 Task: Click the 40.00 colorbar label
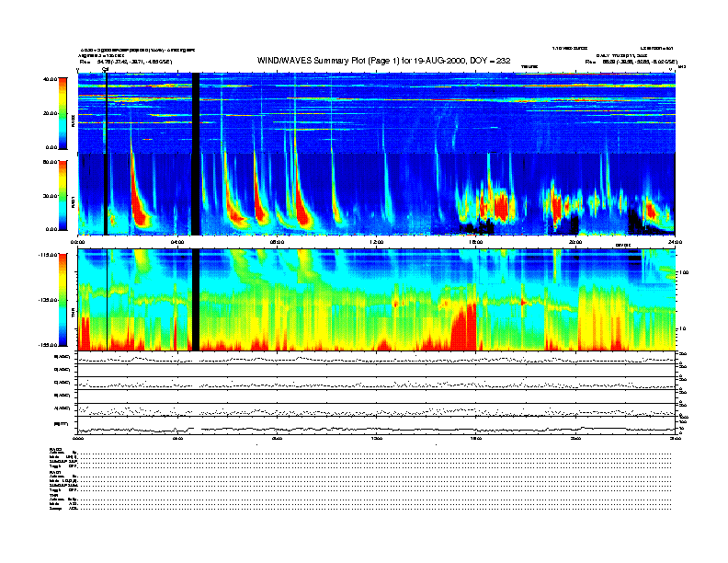pyautogui.click(x=51, y=79)
